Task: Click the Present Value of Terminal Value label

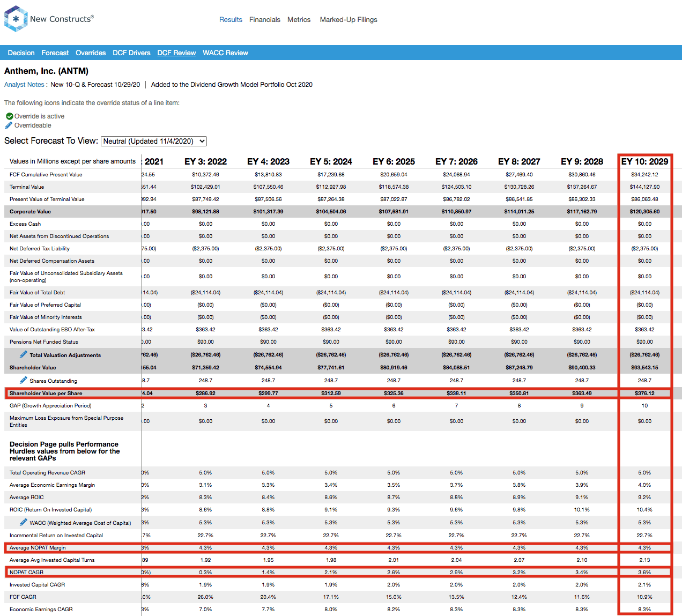Action: coord(47,199)
